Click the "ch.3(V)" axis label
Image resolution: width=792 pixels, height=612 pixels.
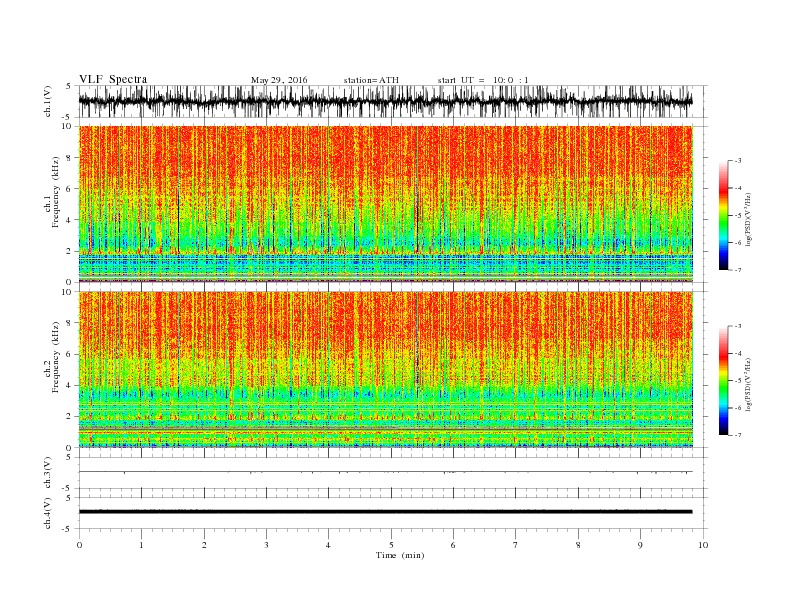pos(47,473)
